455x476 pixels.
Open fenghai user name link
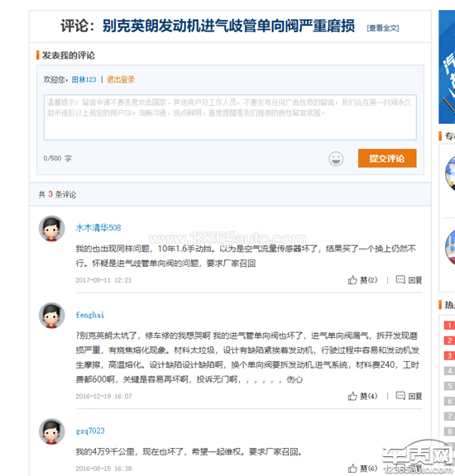tap(90, 315)
